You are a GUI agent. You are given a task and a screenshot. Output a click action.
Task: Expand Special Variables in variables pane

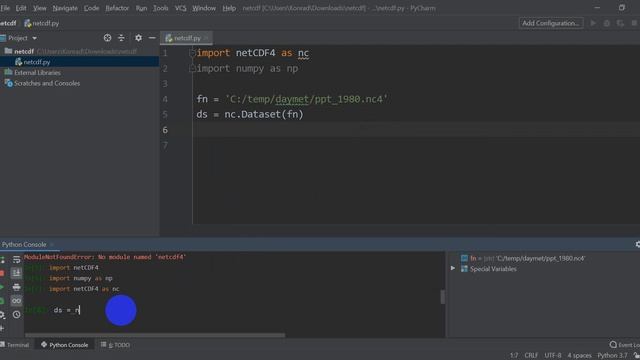point(453,269)
